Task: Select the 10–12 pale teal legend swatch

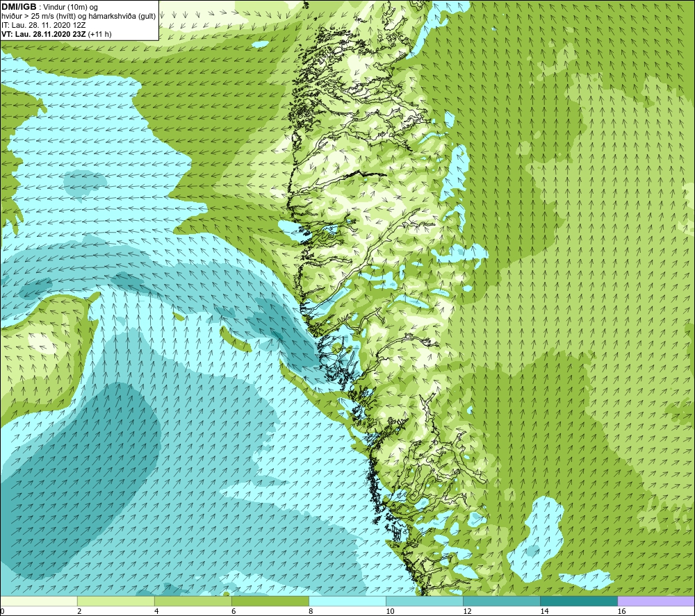Action: (425, 601)
